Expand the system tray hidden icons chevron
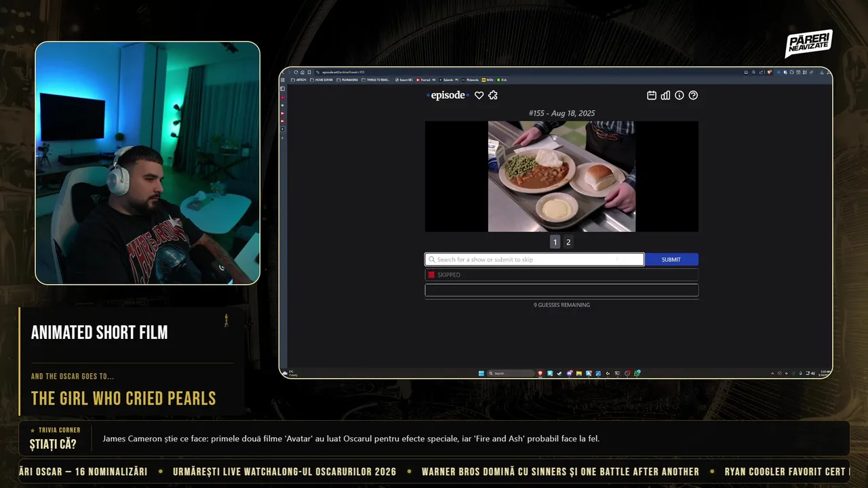This screenshot has width=868, height=488. (x=772, y=373)
